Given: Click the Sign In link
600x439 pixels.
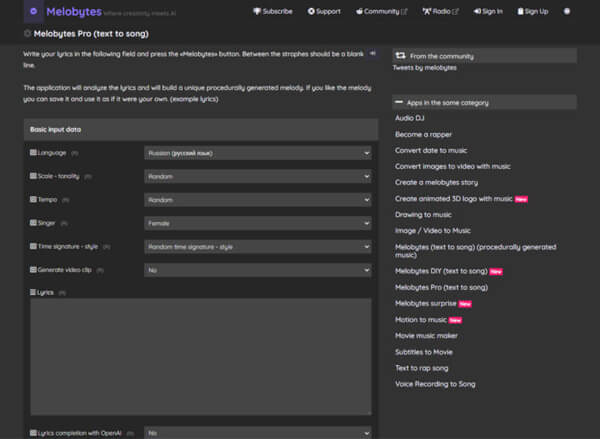Looking at the screenshot, I should tap(490, 12).
